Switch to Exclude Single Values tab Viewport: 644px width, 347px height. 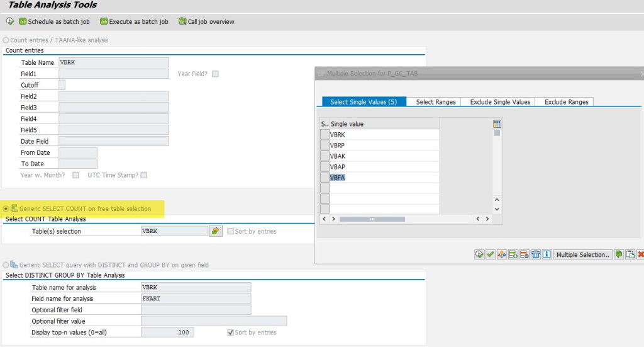point(500,102)
